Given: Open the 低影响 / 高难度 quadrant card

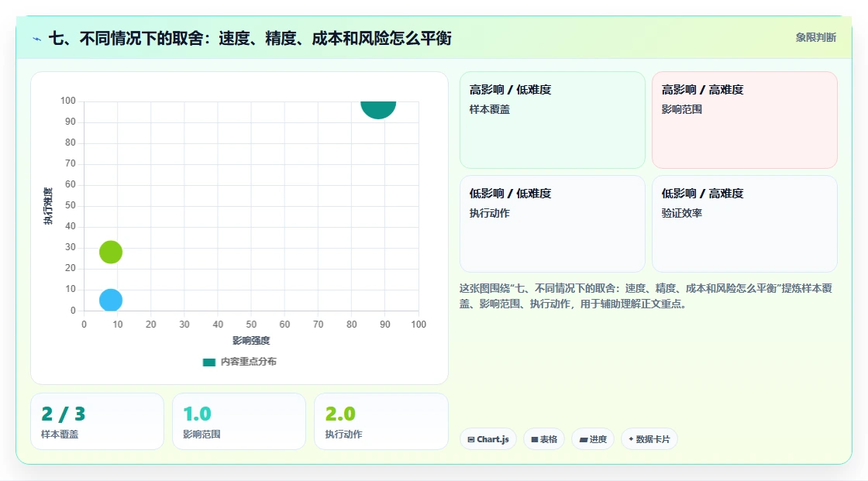Looking at the screenshot, I should click(x=745, y=224).
